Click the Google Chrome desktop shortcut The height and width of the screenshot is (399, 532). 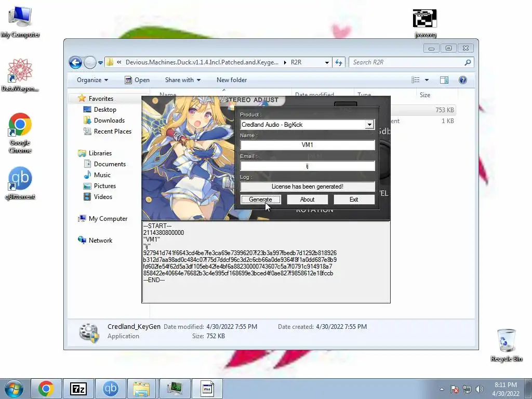click(20, 133)
